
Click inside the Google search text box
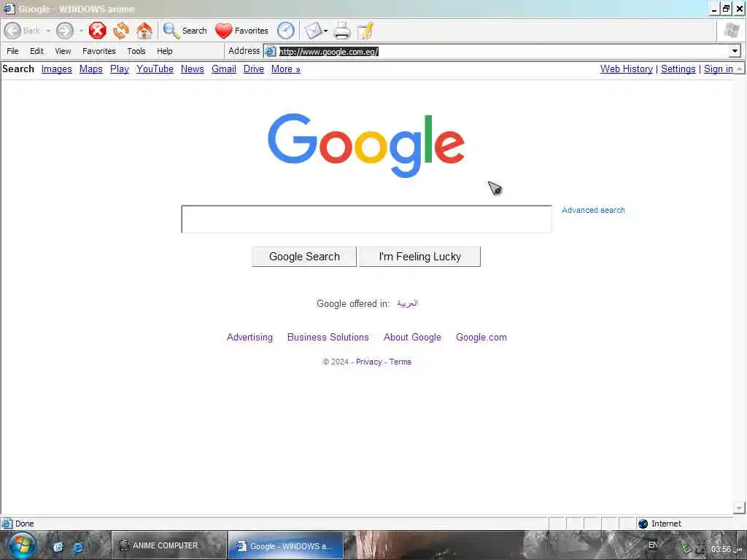click(366, 219)
